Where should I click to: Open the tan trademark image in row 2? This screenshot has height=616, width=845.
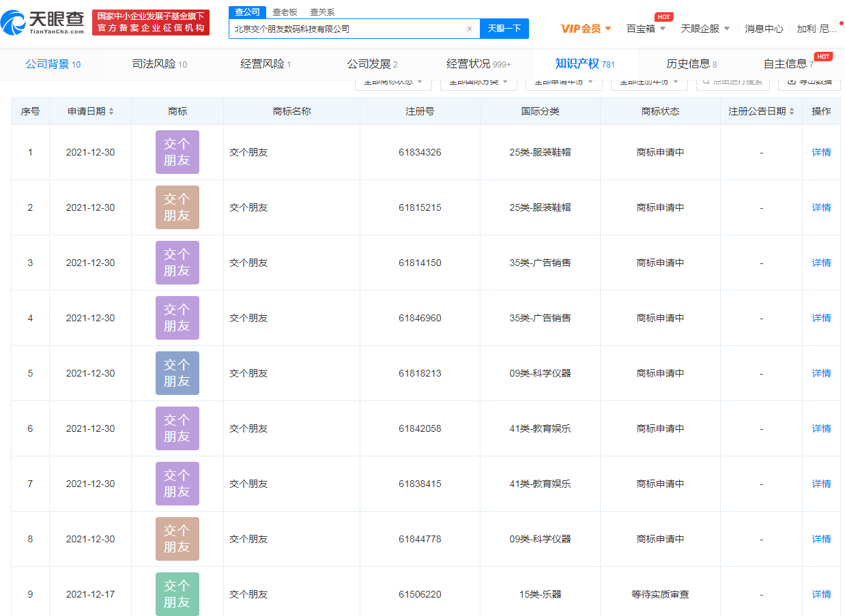click(177, 207)
